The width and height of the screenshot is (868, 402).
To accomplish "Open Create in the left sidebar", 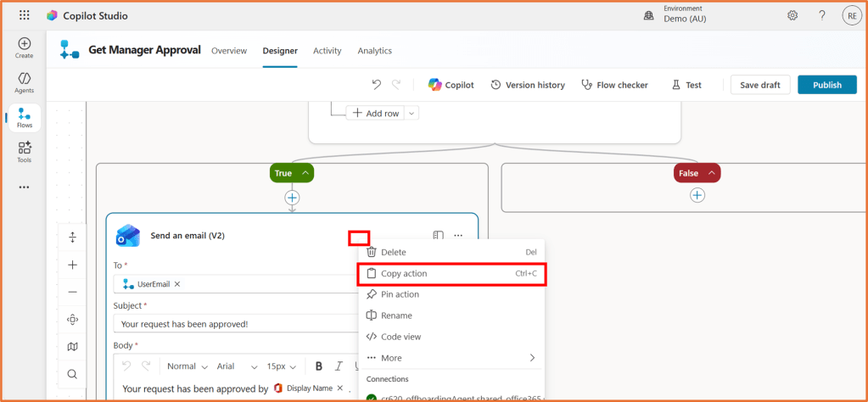I will coord(25,47).
